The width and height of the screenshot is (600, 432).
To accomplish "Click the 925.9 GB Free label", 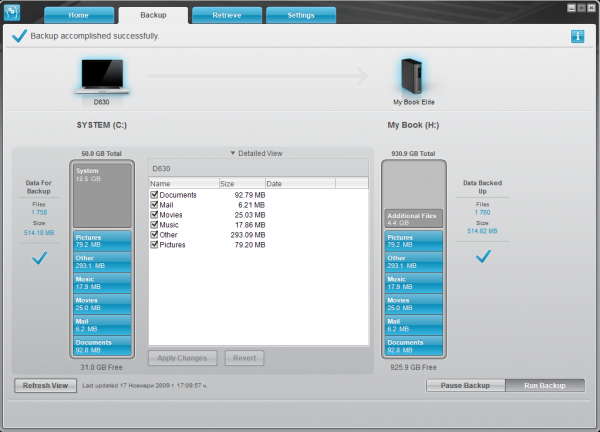I will click(413, 367).
